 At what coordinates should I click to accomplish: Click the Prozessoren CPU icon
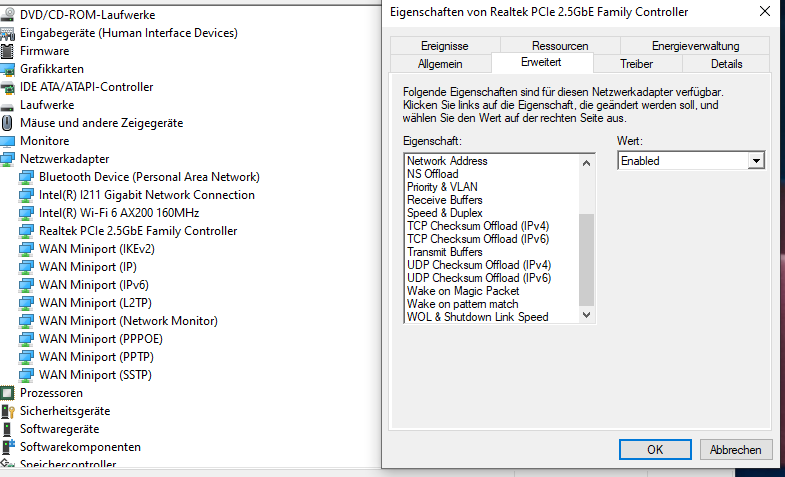(x=7, y=393)
